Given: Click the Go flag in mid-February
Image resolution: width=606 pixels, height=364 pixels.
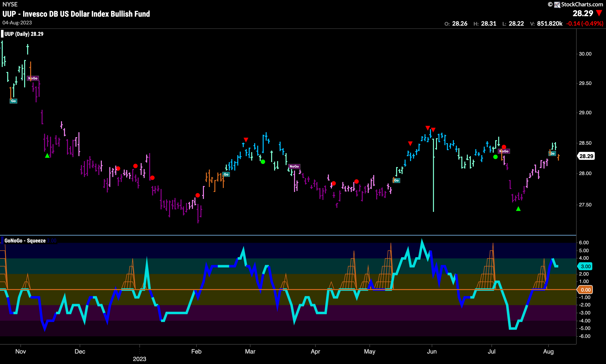Looking at the screenshot, I should pyautogui.click(x=226, y=174).
